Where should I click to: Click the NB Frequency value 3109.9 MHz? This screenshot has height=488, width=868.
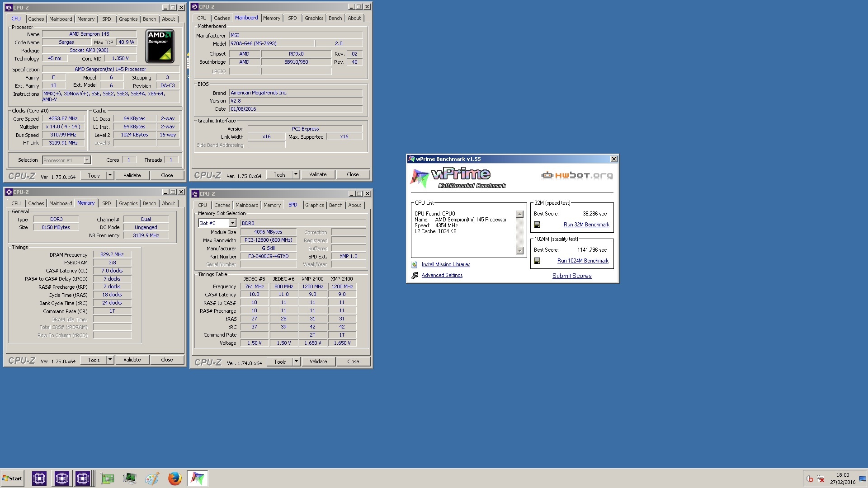[x=146, y=235]
